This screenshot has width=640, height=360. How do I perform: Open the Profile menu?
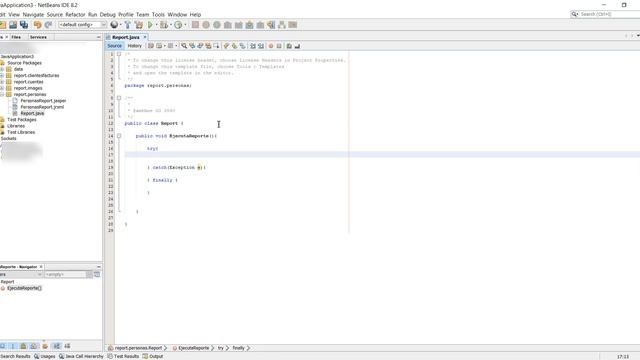click(126, 14)
